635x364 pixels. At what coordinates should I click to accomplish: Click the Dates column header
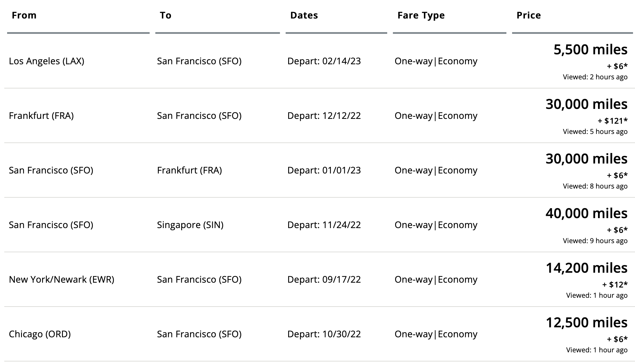point(304,15)
